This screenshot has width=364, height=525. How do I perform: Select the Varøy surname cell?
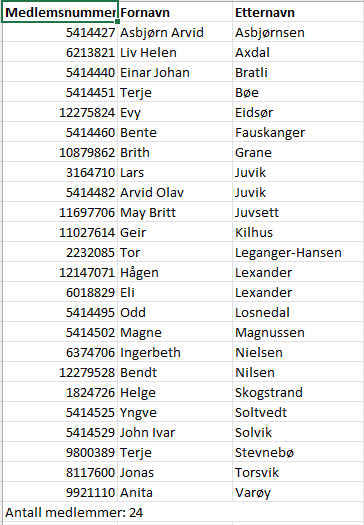[x=298, y=492]
